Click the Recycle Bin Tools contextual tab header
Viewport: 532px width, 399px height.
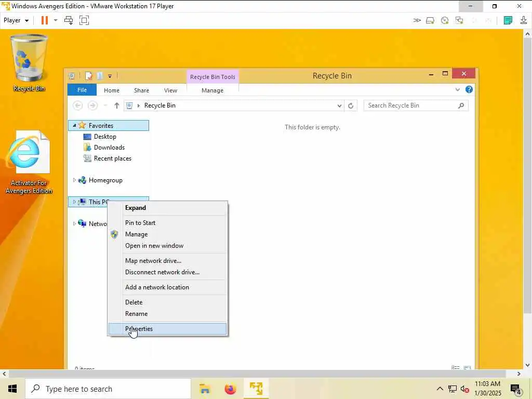(212, 77)
